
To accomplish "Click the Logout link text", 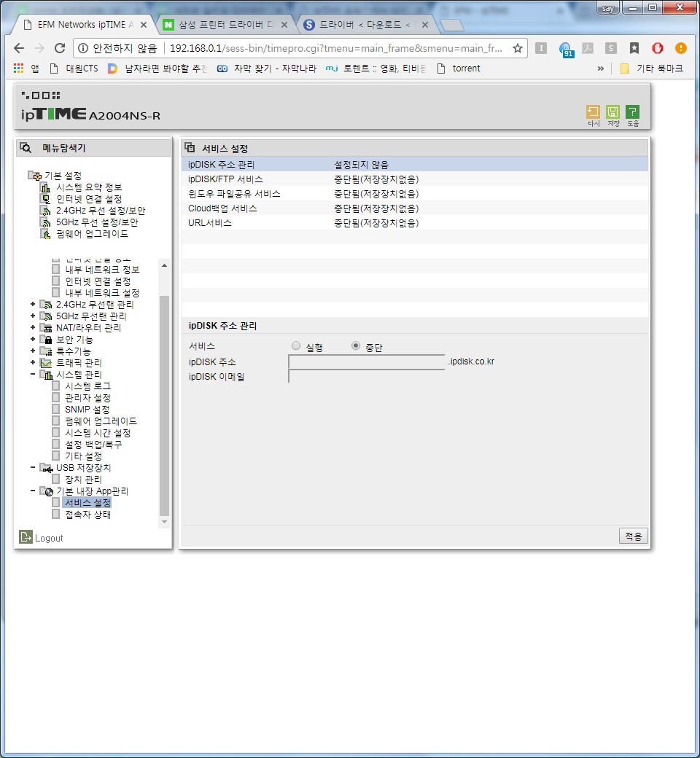I will coord(49,538).
